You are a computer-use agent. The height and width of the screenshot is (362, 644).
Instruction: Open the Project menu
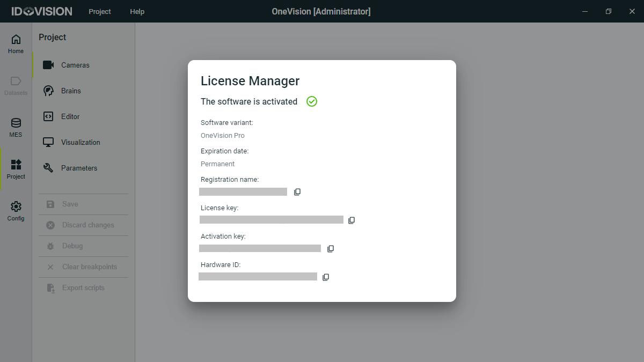[x=99, y=11]
